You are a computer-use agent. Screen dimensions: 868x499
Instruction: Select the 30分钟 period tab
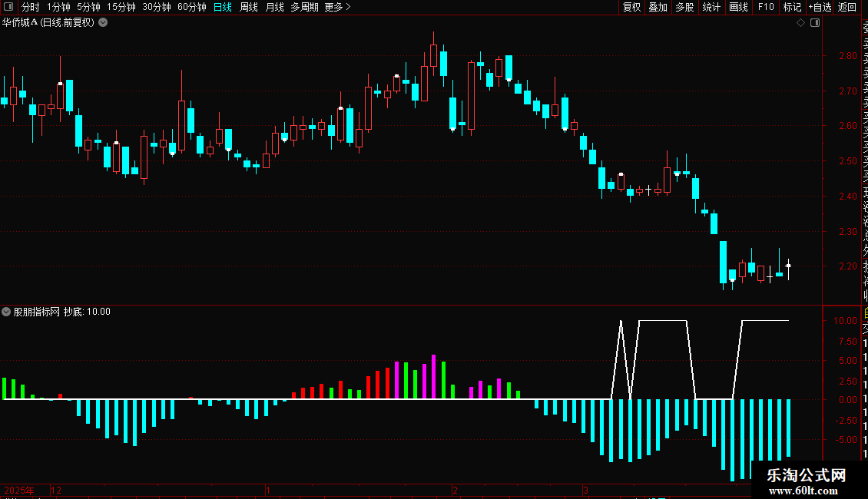click(x=157, y=7)
